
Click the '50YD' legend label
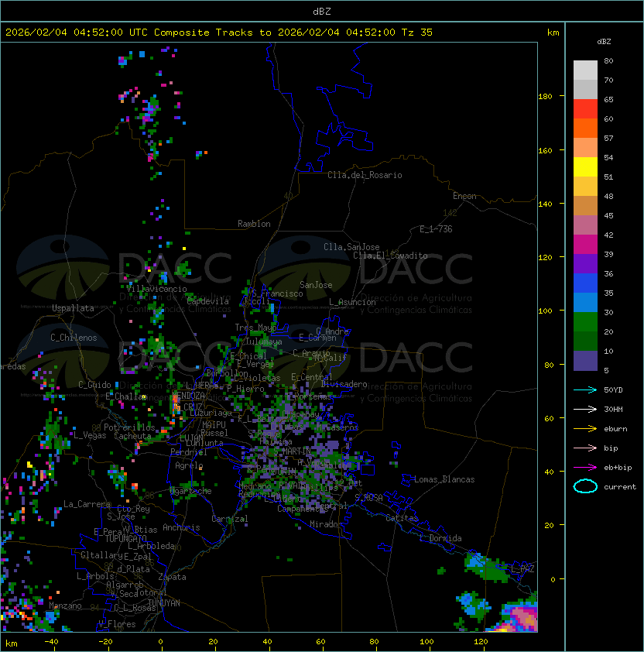[x=613, y=390]
